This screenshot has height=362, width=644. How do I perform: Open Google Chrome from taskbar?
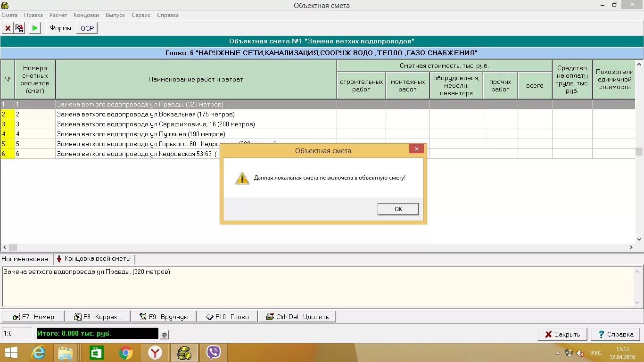tap(126, 353)
